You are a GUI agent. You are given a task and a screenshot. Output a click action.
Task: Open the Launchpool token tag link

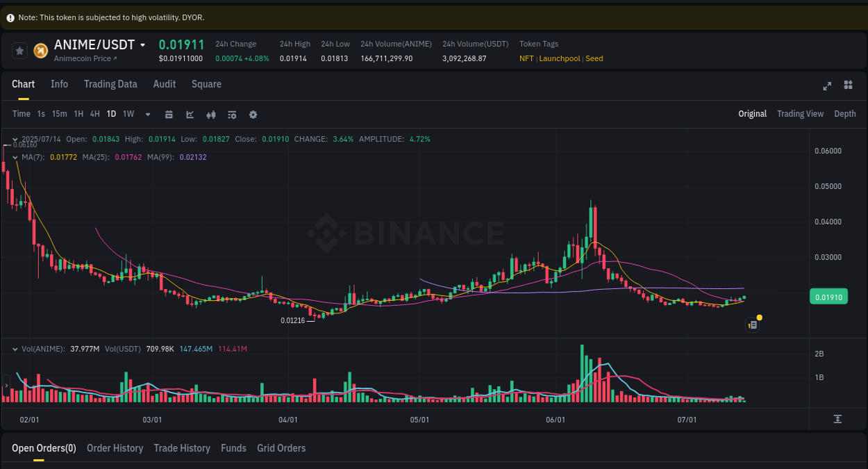(x=560, y=58)
